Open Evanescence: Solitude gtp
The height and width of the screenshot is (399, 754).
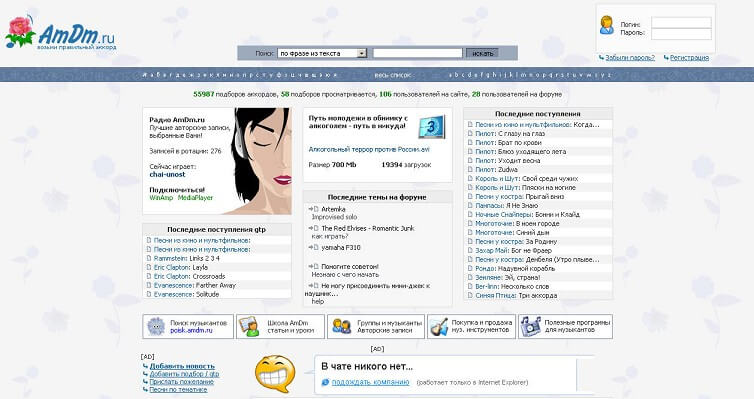coord(186,294)
